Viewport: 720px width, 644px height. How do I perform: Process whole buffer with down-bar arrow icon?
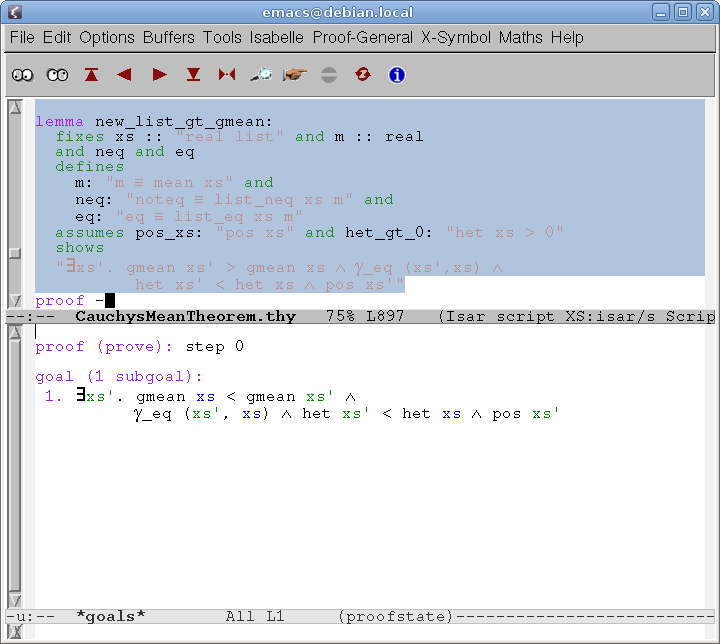[x=193, y=75]
